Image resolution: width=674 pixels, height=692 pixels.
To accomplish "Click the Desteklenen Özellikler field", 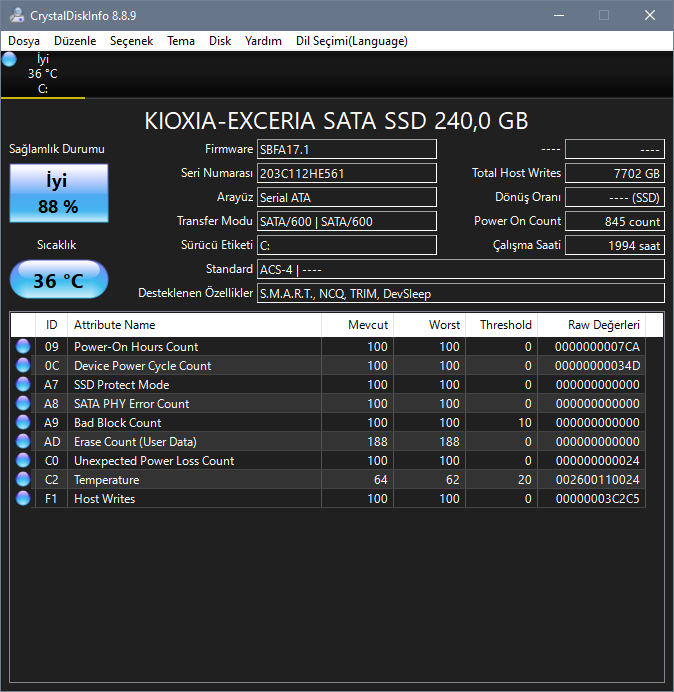I will click(461, 293).
